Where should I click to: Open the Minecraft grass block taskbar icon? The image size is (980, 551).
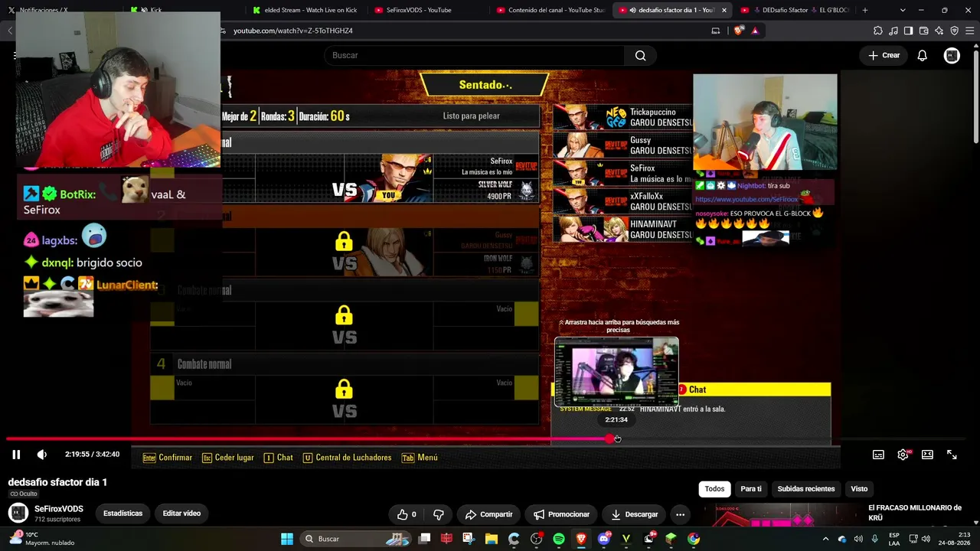click(671, 539)
